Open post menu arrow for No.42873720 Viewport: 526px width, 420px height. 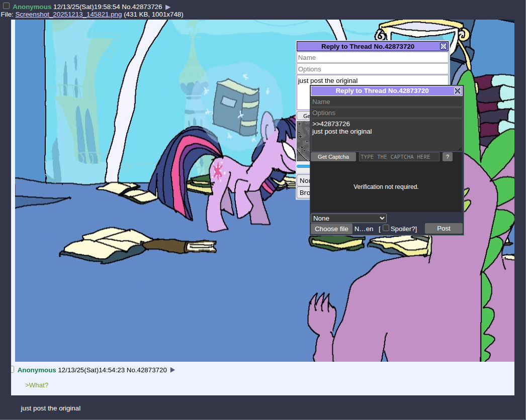point(172,370)
